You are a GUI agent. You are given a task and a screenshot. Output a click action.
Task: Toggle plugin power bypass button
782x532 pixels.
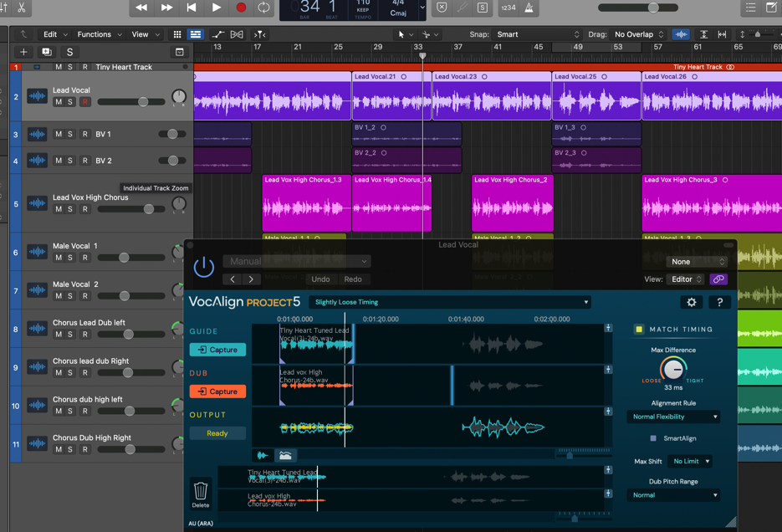204,267
